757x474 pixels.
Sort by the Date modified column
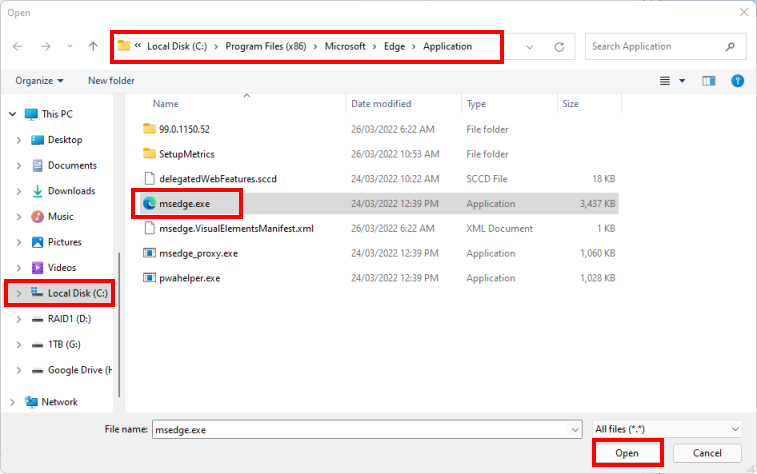[381, 104]
